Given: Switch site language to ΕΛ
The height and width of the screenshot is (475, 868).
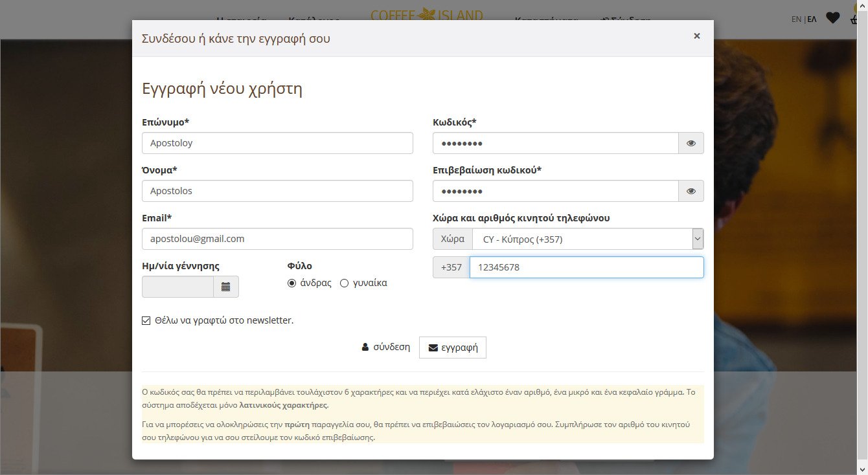Looking at the screenshot, I should coord(812,19).
